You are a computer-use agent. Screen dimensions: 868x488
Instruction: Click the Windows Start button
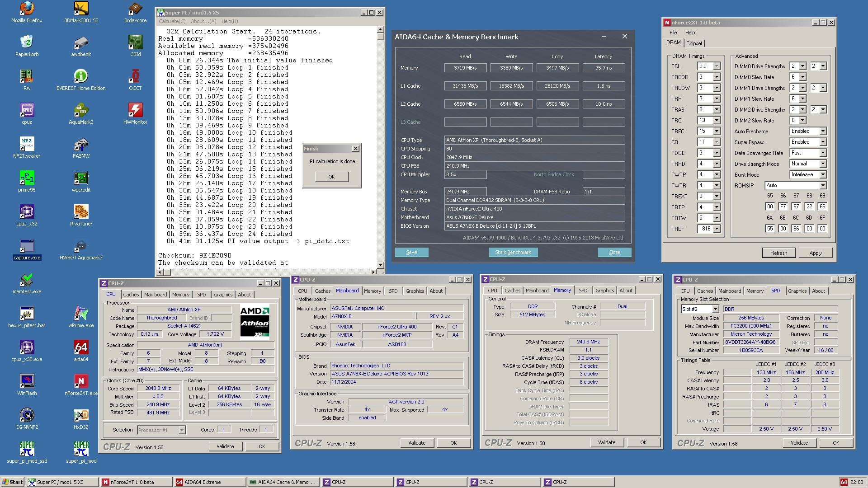point(12,482)
